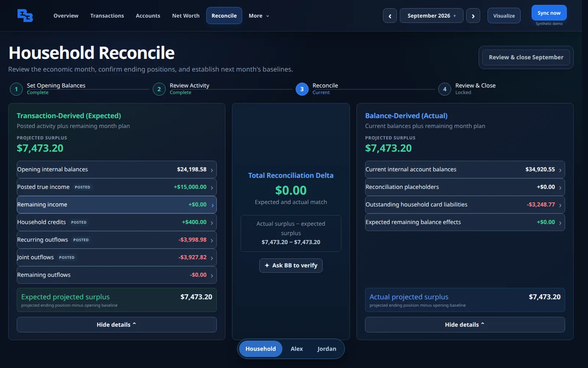This screenshot has height=368, width=588.
Task: Click Expected projected surplus summary
Action: coord(116,300)
